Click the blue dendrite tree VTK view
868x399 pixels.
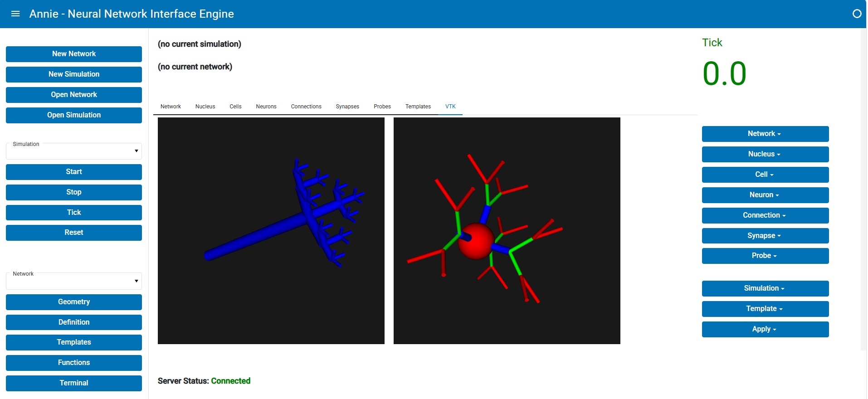click(x=271, y=231)
